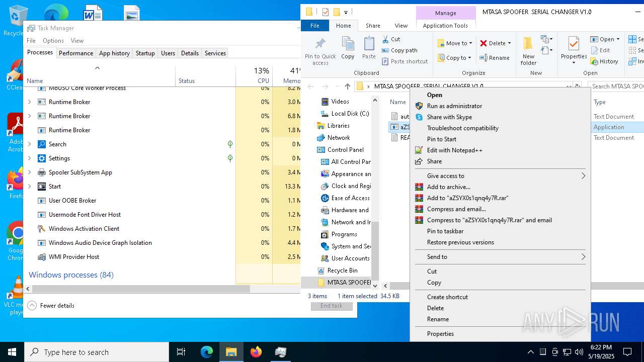The height and width of the screenshot is (362, 644).
Task: Click the ribbon Edit button
Action: [600, 50]
